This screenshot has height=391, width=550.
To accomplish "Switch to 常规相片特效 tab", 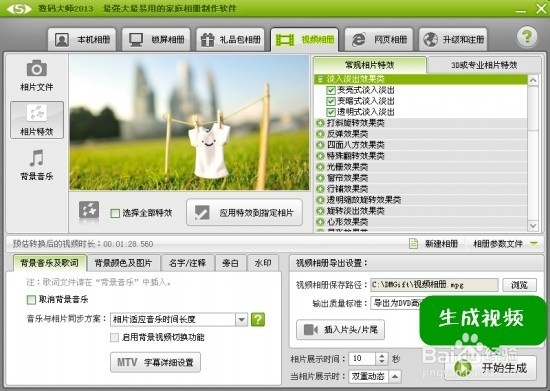I will coord(370,65).
